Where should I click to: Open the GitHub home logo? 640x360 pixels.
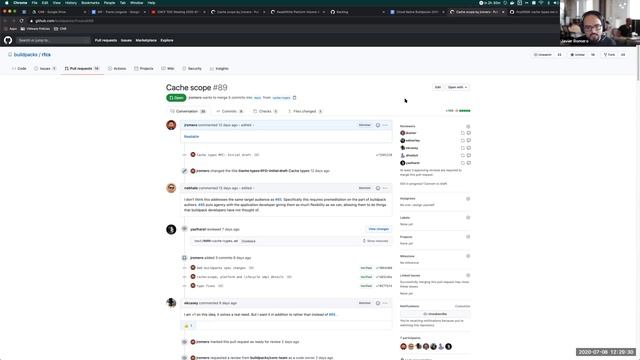(8, 40)
